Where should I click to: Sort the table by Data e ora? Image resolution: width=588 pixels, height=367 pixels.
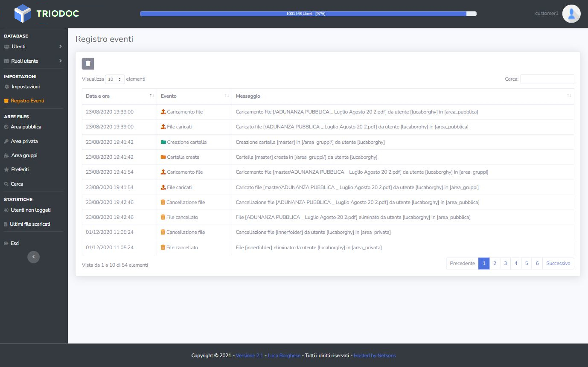(119, 96)
